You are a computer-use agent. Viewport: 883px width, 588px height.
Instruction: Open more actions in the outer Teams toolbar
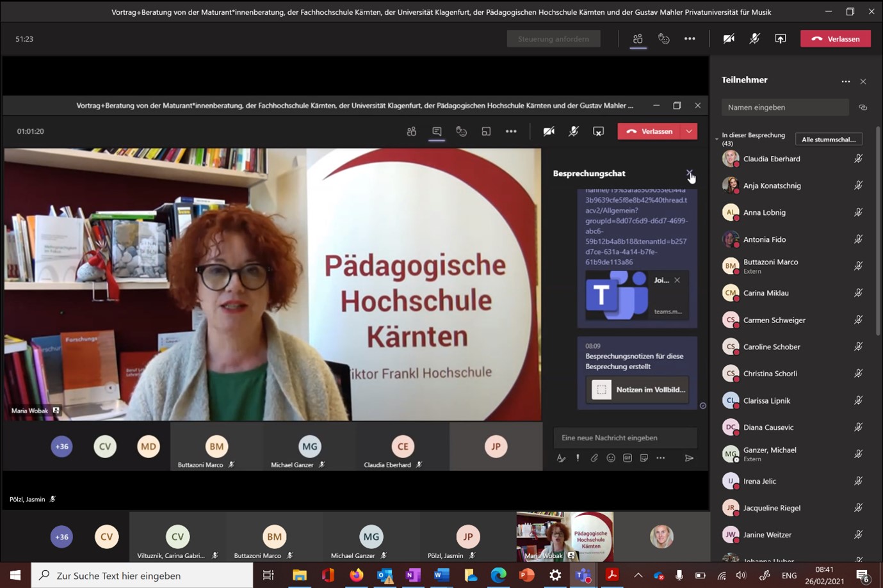(690, 39)
